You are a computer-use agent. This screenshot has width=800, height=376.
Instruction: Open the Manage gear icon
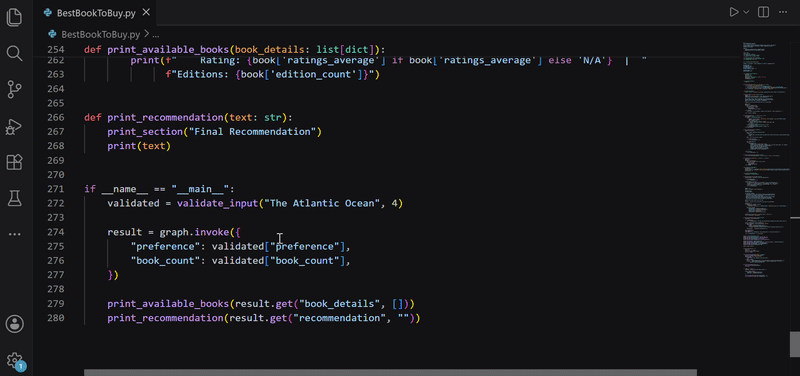pos(14,360)
